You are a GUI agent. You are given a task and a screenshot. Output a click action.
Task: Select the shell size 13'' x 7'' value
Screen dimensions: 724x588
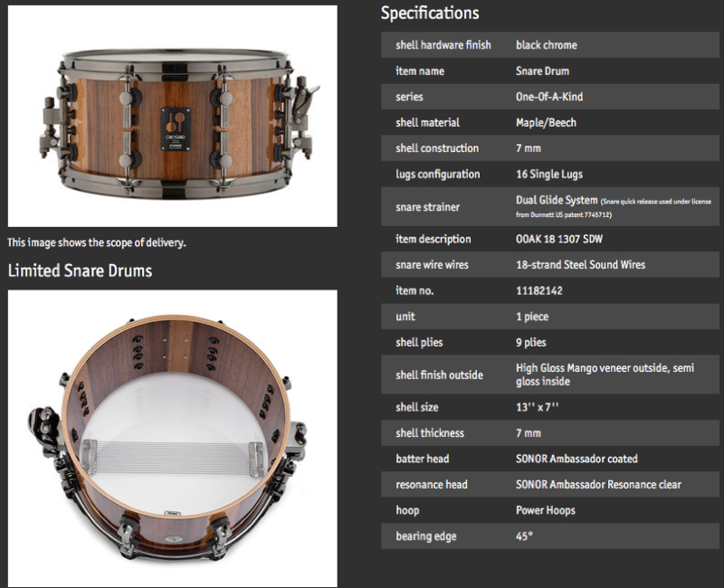click(538, 406)
